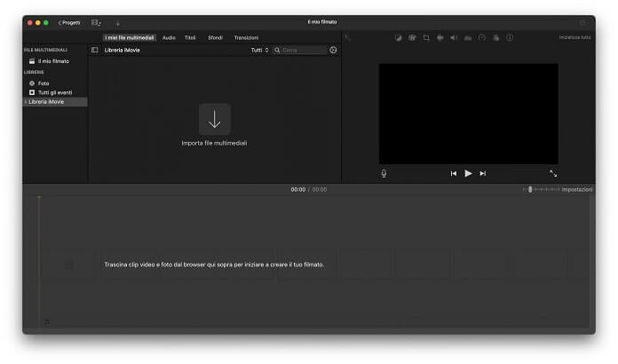Screen dimensions: 618x364
Task: Skip to previous clip in viewer
Action: pos(453,173)
